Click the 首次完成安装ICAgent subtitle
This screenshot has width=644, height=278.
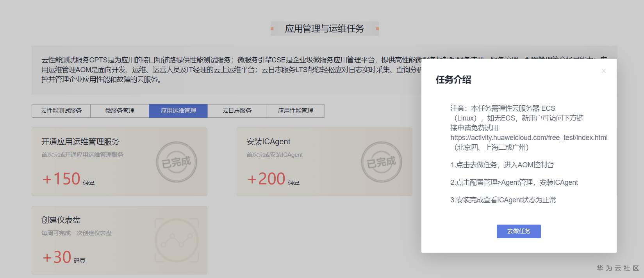tap(275, 155)
